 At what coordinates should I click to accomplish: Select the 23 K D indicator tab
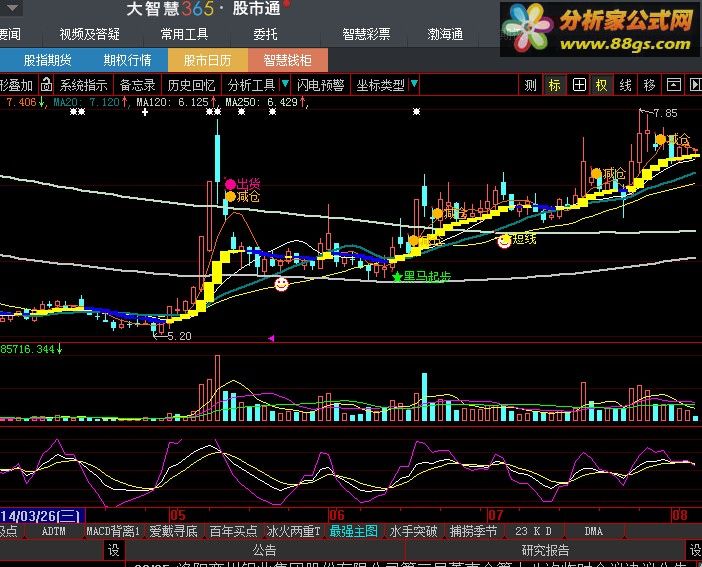pos(533,531)
